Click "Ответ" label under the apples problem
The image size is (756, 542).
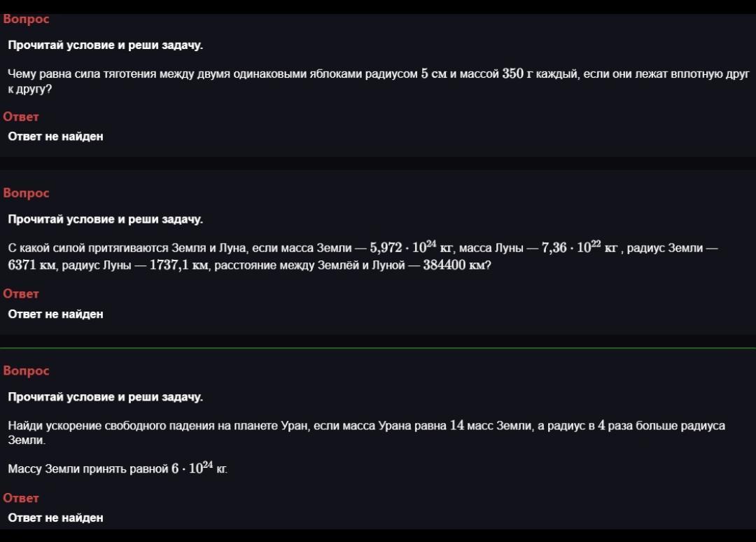[x=21, y=117]
